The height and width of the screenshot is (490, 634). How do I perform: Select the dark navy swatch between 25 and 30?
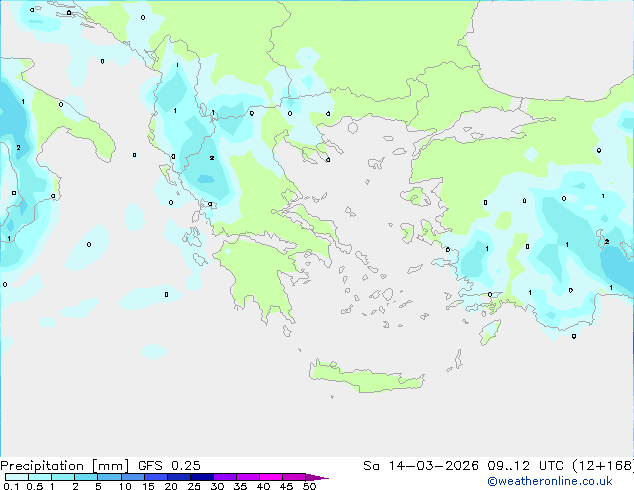pyautogui.click(x=201, y=477)
